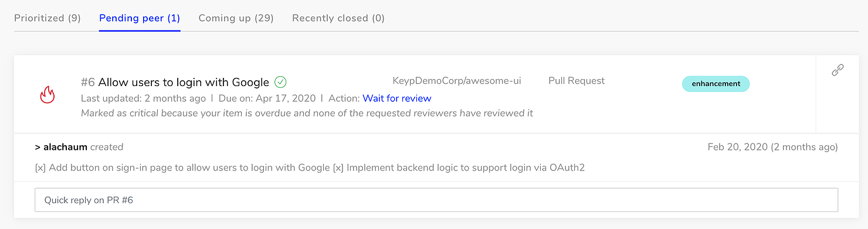Click the alachaum username

66,147
